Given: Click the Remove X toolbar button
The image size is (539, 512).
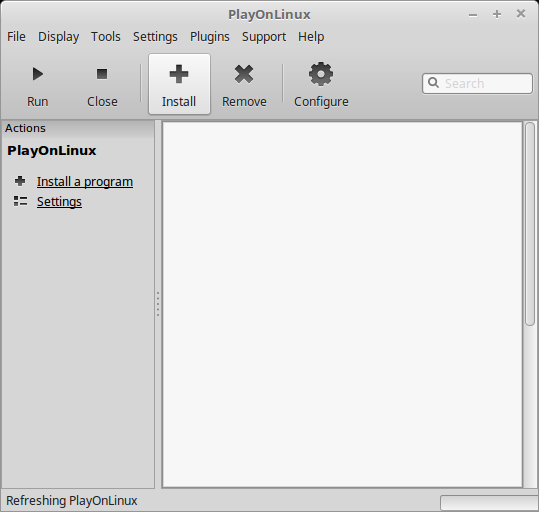Looking at the screenshot, I should pyautogui.click(x=244, y=84).
